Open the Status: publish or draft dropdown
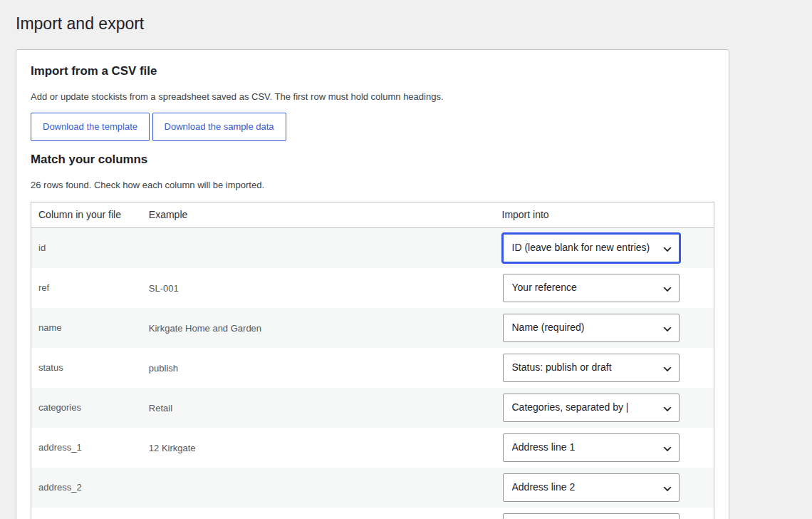 (591, 368)
